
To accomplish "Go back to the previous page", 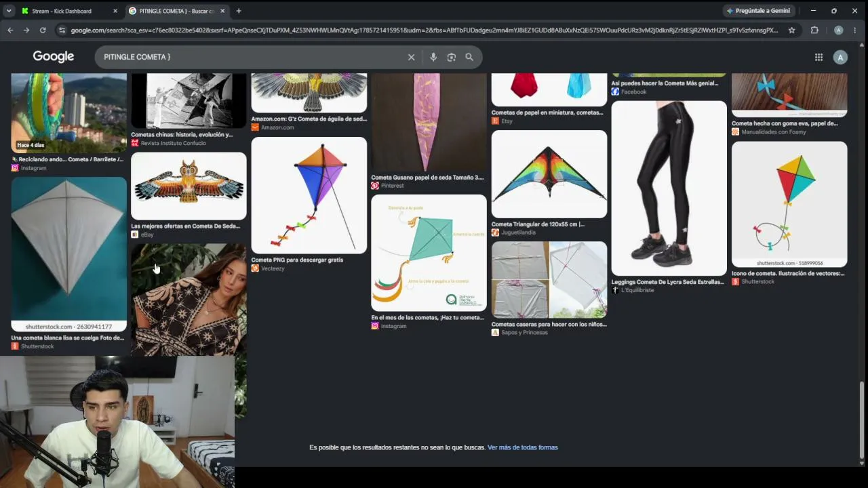I will click(x=10, y=30).
